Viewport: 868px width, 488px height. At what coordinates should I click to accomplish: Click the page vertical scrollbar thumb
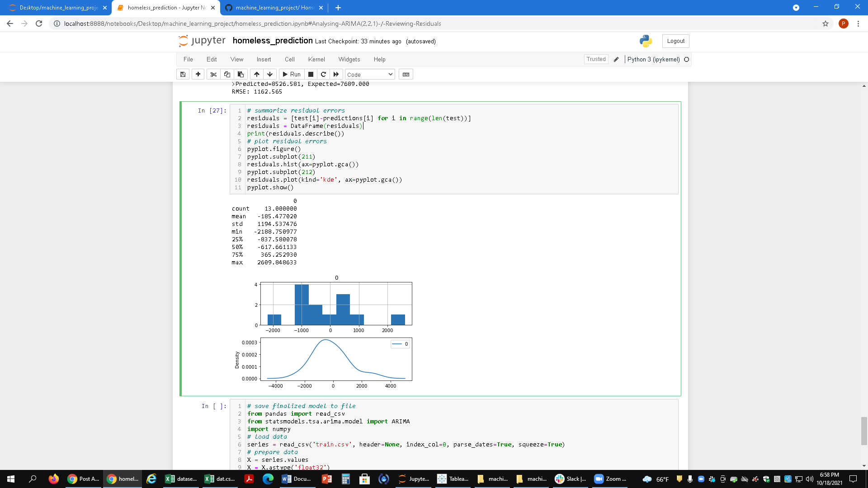(864, 431)
